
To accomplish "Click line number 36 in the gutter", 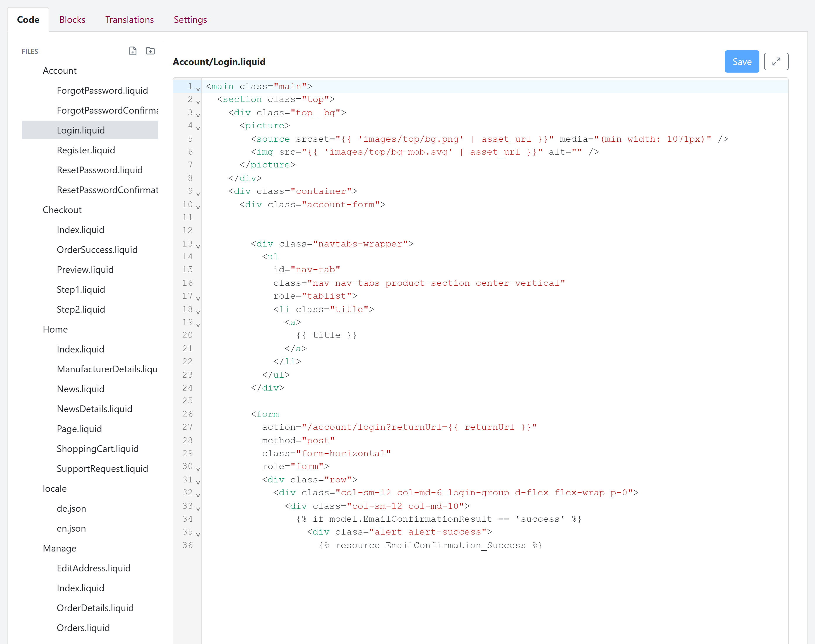I will coord(187,545).
